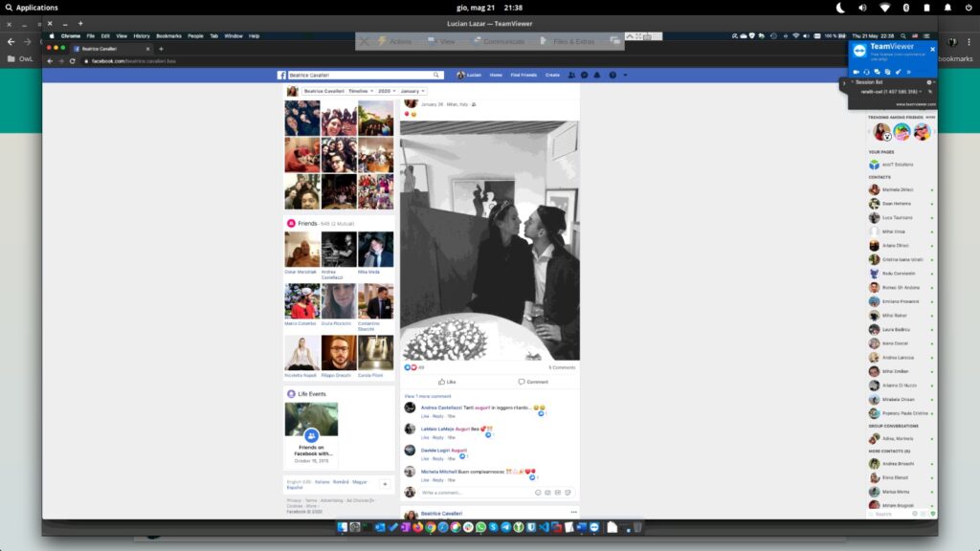Viewport: 980px width, 551px height.
Task: Click the search magnifier in Facebook search box
Action: tap(436, 75)
